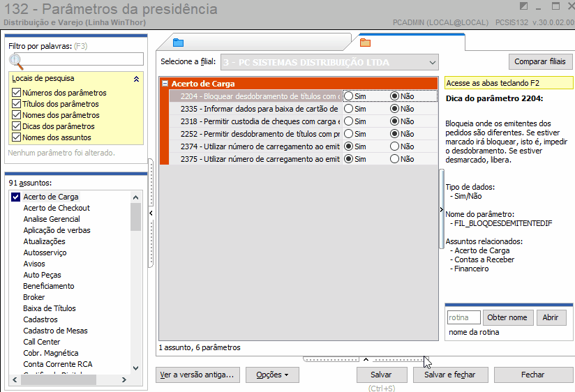575x392 pixels.
Task: Select Auto Peças subject
Action: [42, 275]
